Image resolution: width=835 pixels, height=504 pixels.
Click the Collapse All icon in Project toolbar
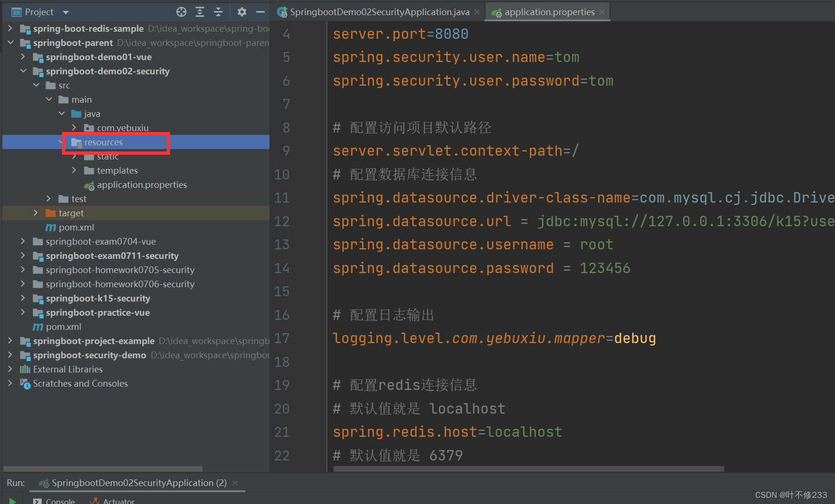coord(218,12)
